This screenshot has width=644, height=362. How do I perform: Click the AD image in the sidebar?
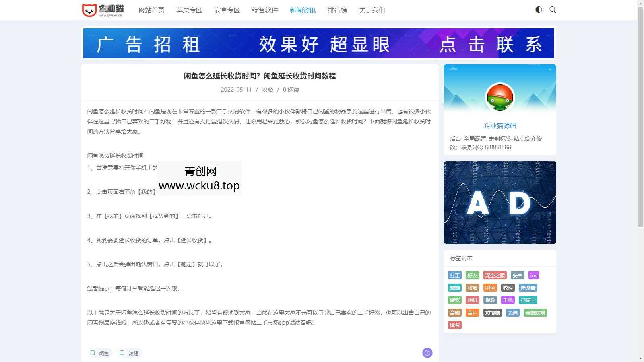pyautogui.click(x=500, y=202)
